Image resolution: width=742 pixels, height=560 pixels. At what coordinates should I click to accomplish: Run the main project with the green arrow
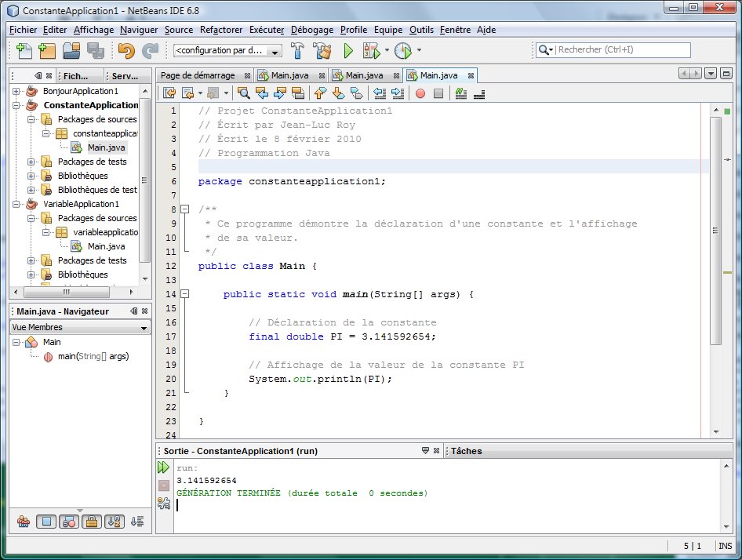point(348,50)
